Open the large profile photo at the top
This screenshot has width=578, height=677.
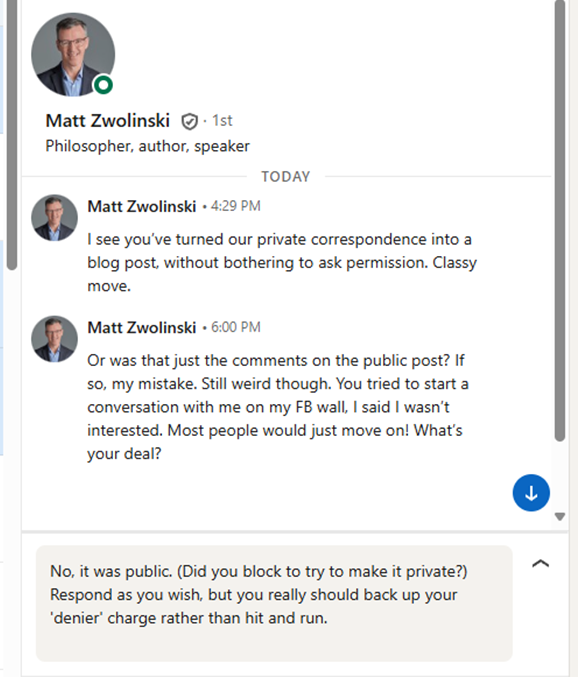coord(73,54)
